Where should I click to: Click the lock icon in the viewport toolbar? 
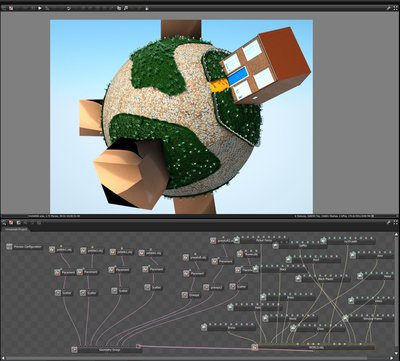coord(147,8)
